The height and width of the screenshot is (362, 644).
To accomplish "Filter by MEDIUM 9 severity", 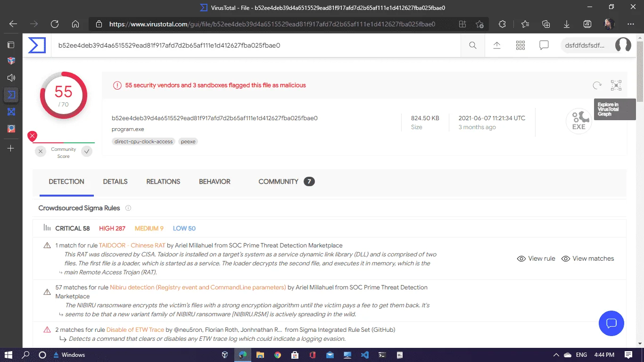I will click(149, 229).
